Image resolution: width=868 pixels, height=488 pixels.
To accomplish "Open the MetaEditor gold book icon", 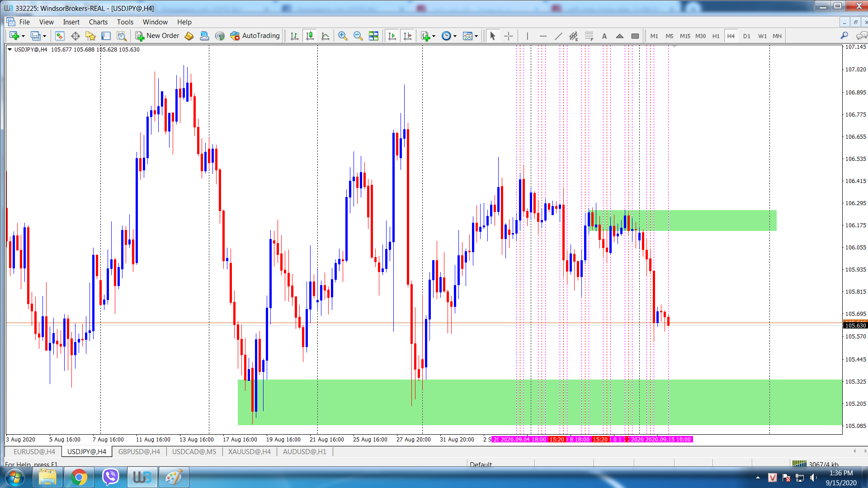I will click(x=189, y=36).
